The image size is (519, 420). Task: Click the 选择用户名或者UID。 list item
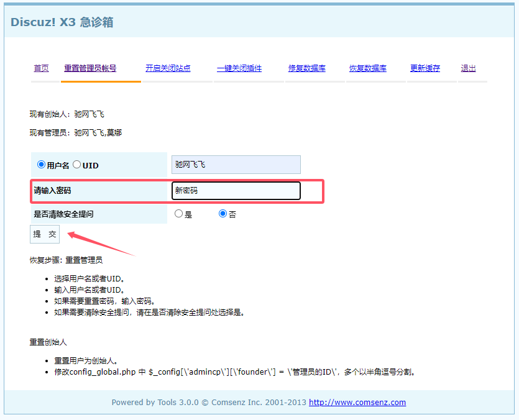point(90,279)
